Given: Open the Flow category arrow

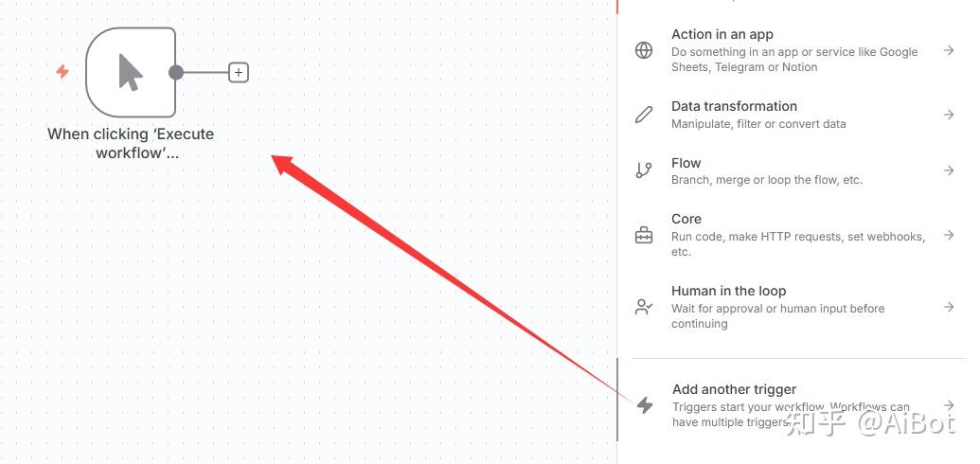Looking at the screenshot, I should coord(949,170).
